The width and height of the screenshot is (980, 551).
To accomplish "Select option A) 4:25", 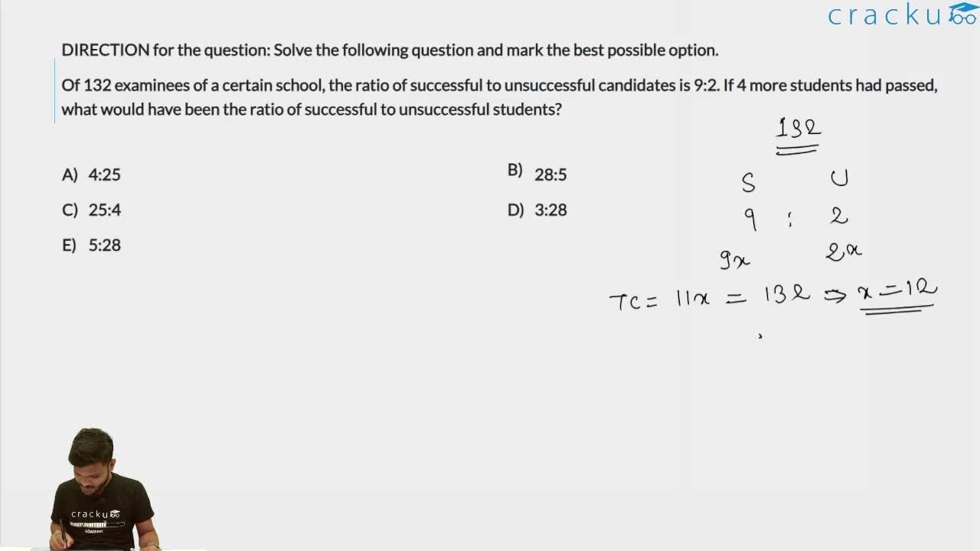I will pyautogui.click(x=91, y=174).
